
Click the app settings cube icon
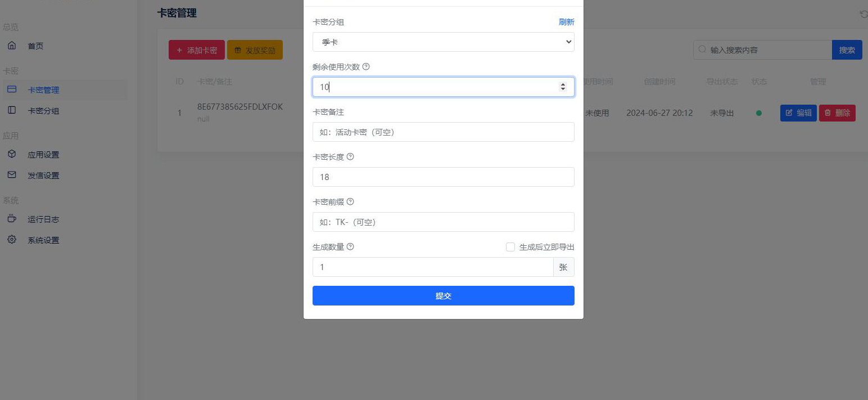[12, 154]
